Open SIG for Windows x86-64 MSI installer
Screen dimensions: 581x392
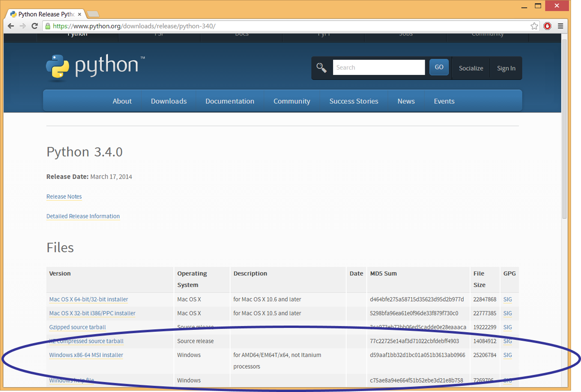(x=507, y=355)
